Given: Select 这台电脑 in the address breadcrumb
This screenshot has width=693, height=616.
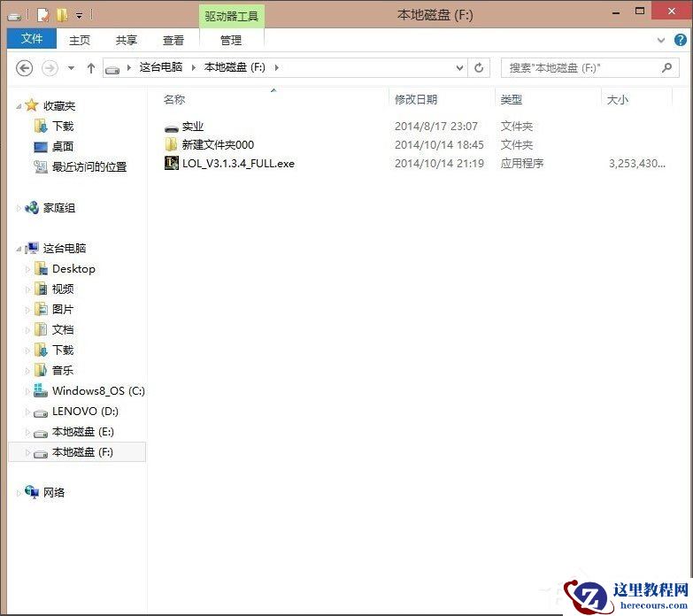Looking at the screenshot, I should point(161,67).
